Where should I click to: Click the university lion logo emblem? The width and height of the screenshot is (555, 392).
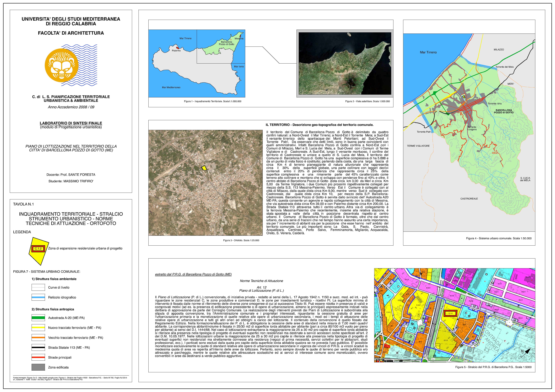(x=62, y=65)
